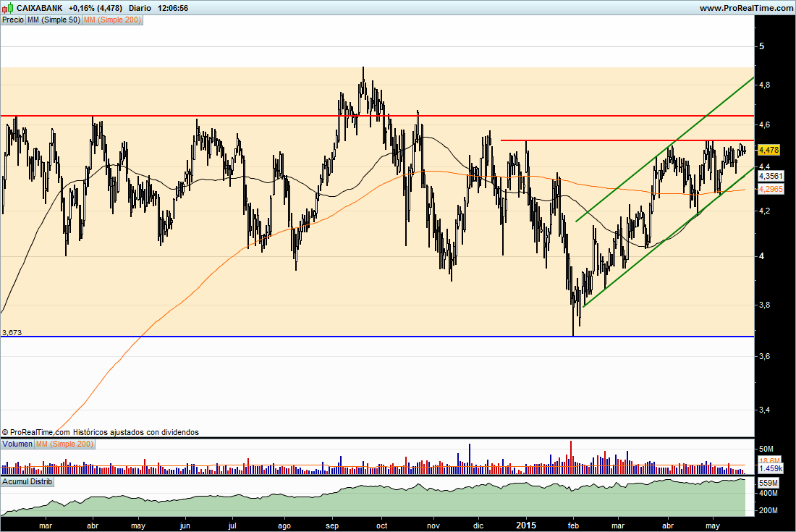This screenshot has width=796, height=532.
Task: Click the 400M axis label
Action: tap(768, 493)
